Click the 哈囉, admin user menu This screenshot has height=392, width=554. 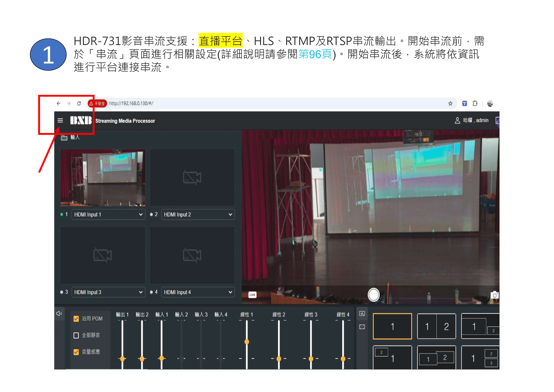pyautogui.click(x=472, y=120)
